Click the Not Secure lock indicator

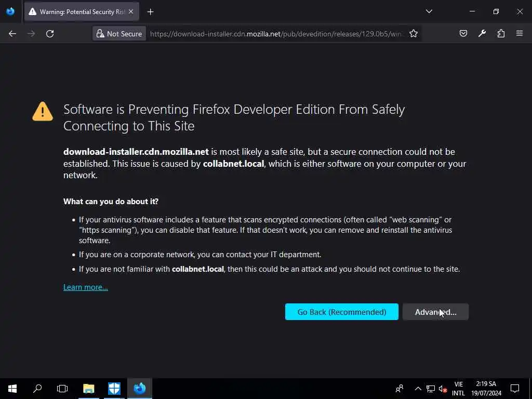point(119,34)
